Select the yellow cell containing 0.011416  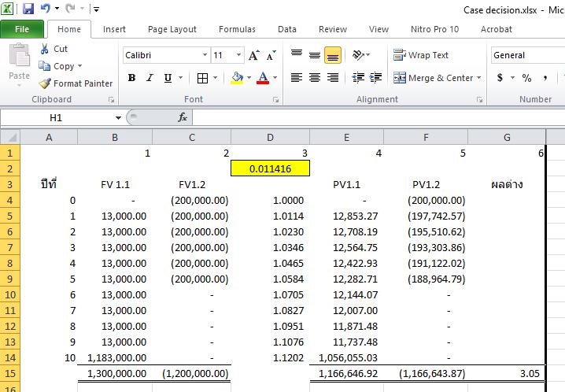coord(270,168)
